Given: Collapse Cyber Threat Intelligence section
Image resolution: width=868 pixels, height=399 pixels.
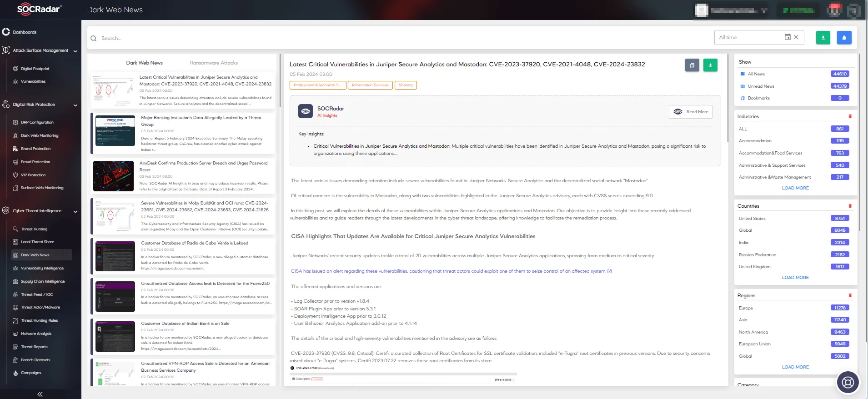Looking at the screenshot, I should pos(75,211).
